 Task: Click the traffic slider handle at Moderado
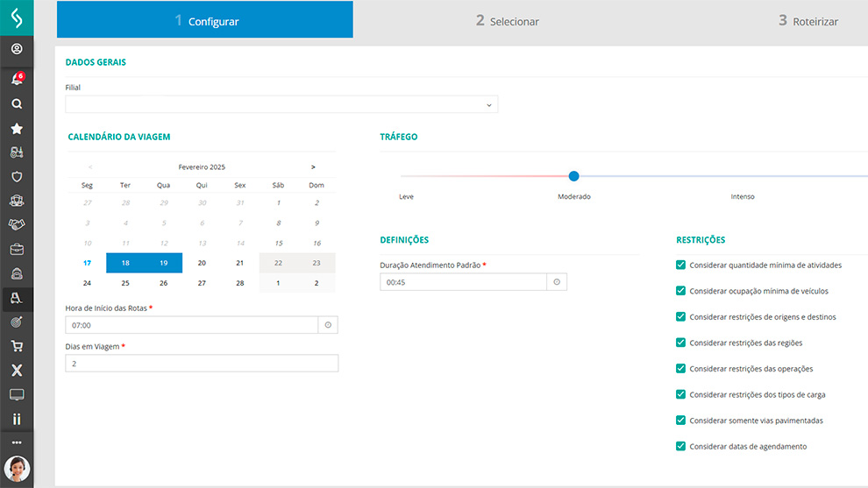pyautogui.click(x=573, y=176)
